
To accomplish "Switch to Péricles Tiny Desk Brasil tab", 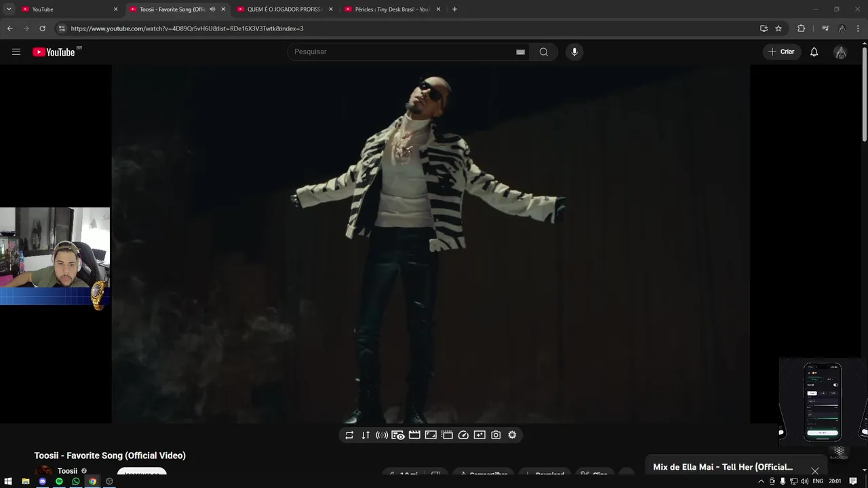I will (393, 9).
